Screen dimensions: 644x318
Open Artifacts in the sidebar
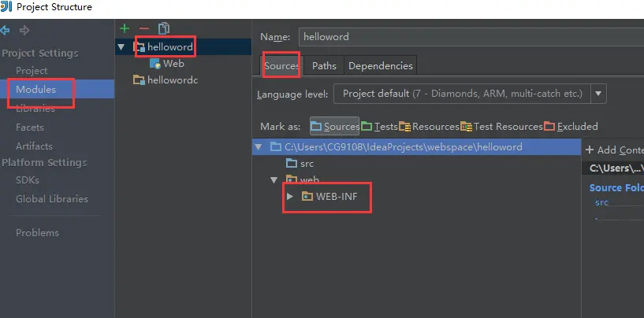34,146
